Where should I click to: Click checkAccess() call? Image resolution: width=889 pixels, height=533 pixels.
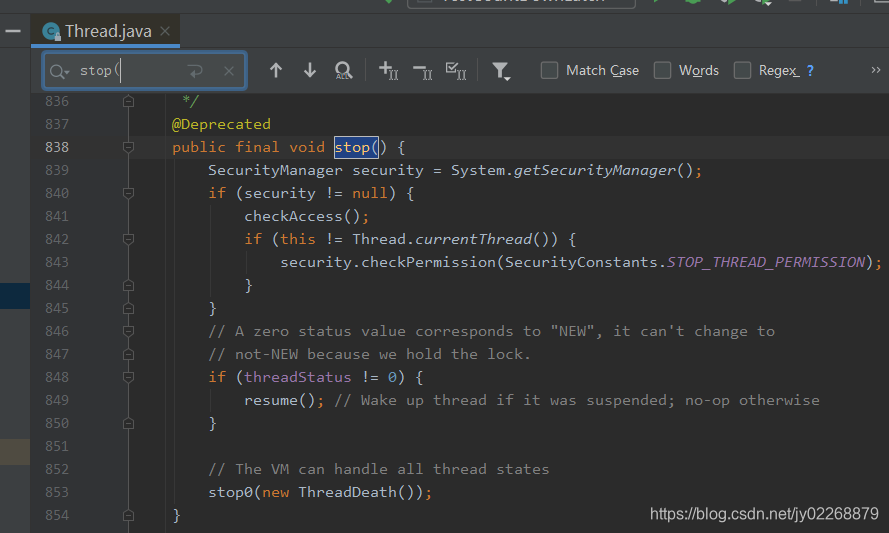pos(302,216)
